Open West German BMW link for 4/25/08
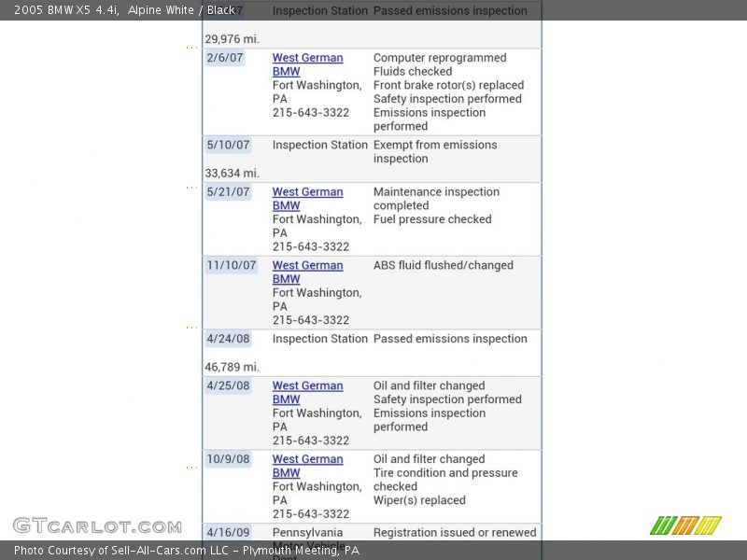The height and width of the screenshot is (560, 747). pos(307,392)
